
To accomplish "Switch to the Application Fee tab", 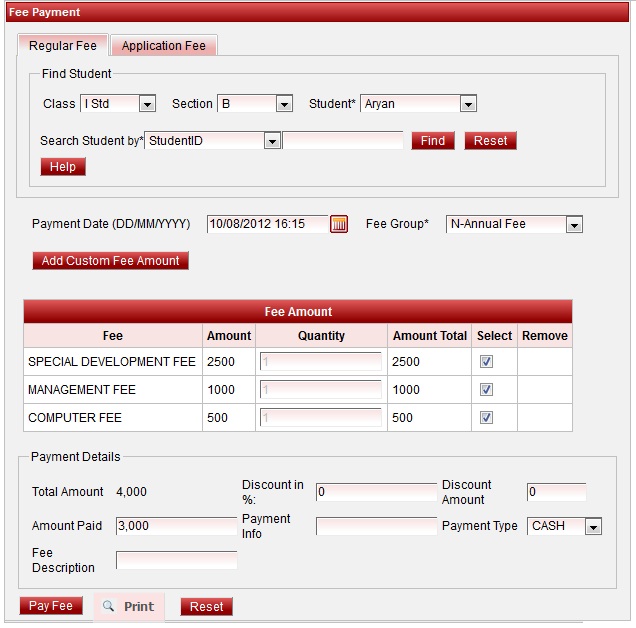I will [164, 46].
